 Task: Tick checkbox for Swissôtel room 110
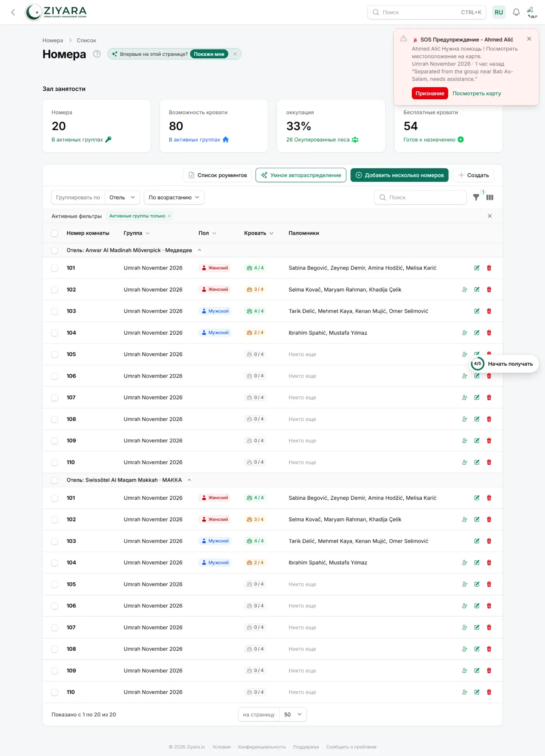54,692
